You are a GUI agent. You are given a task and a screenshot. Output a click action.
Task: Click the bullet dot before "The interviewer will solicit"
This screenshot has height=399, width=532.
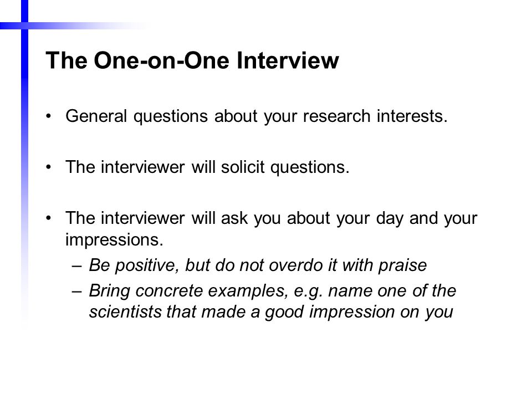(49, 167)
